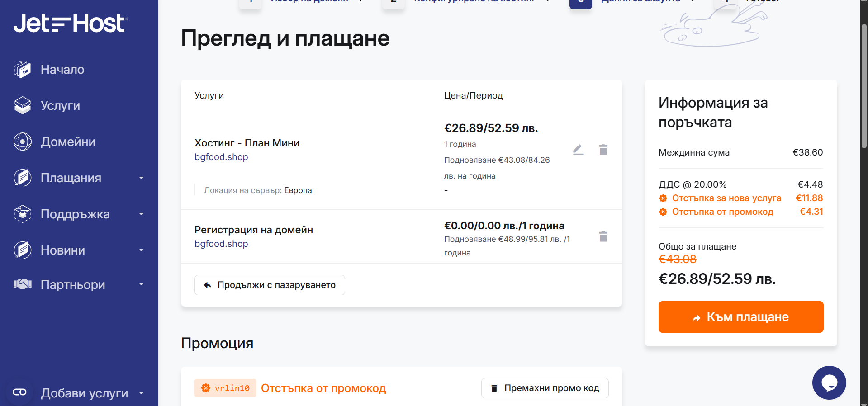Open the Новини menu item
The width and height of the screenshot is (868, 406).
tap(63, 250)
